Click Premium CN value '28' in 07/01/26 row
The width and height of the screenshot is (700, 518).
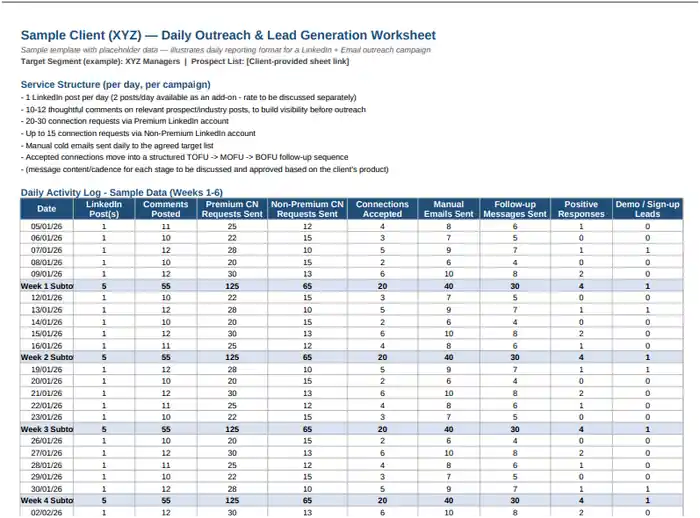tap(232, 250)
